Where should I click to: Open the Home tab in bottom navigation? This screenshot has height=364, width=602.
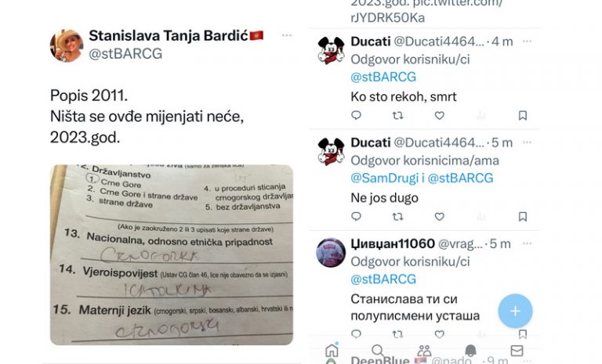pyautogui.click(x=332, y=350)
